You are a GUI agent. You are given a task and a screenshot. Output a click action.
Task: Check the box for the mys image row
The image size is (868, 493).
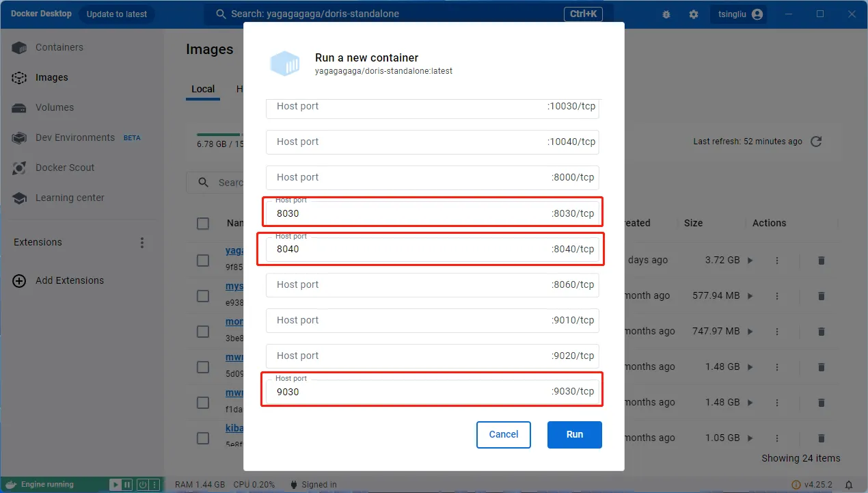(x=203, y=296)
